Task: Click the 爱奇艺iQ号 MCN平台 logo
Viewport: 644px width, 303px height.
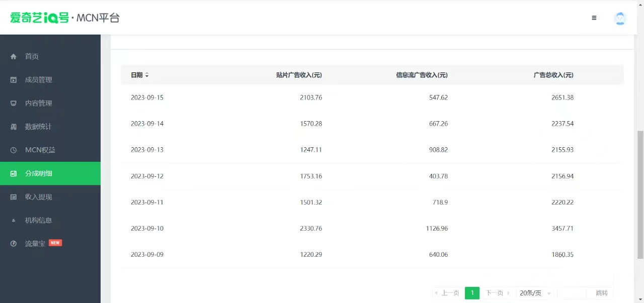Action: click(64, 18)
